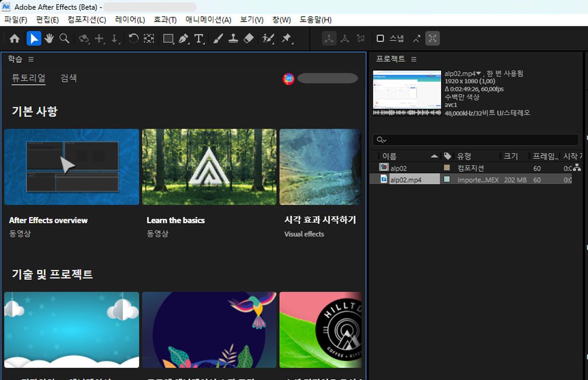The image size is (588, 380).
Task: Switch to the 검색 tab
Action: [69, 78]
